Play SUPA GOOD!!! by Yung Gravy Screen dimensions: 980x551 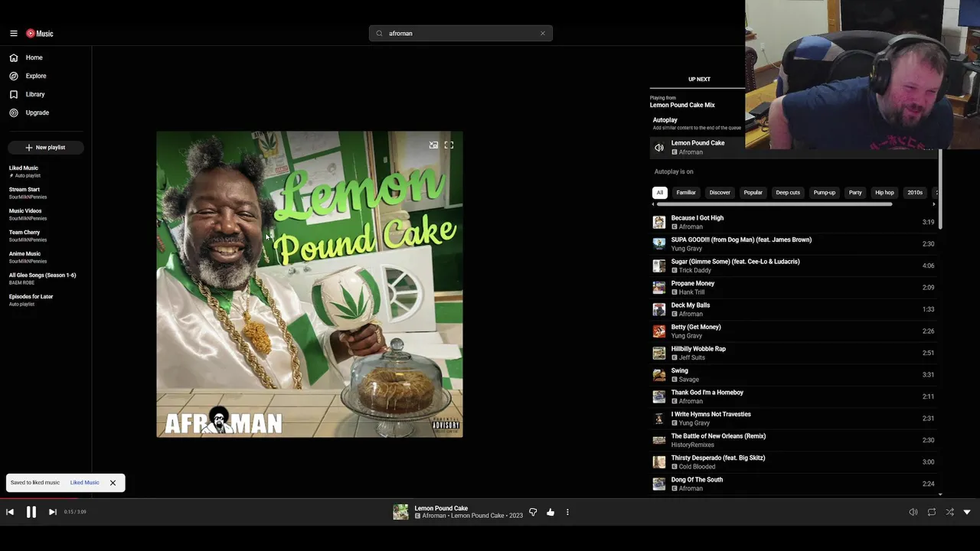(793, 244)
